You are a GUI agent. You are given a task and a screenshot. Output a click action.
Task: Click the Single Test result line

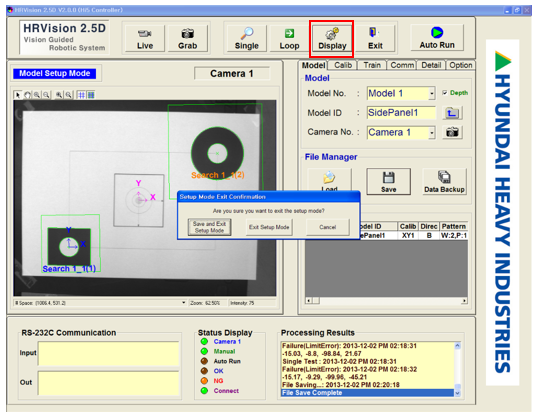coord(339,361)
